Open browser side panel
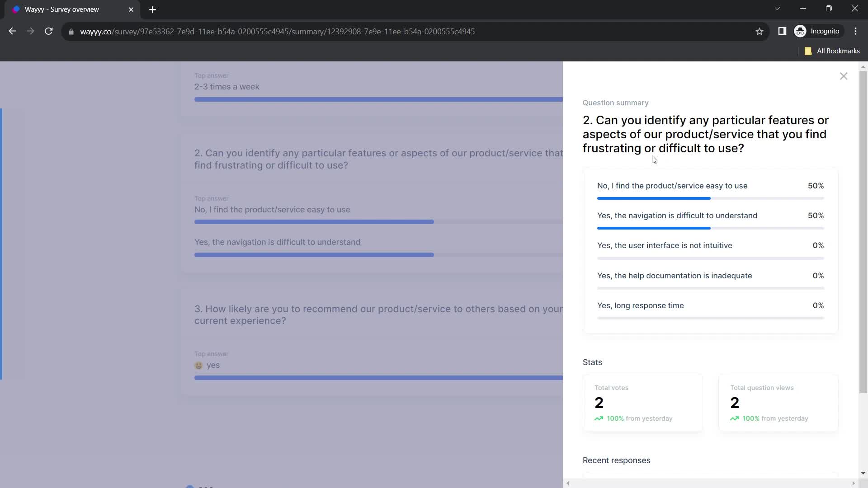Screen dimensions: 868x488 click(782, 31)
